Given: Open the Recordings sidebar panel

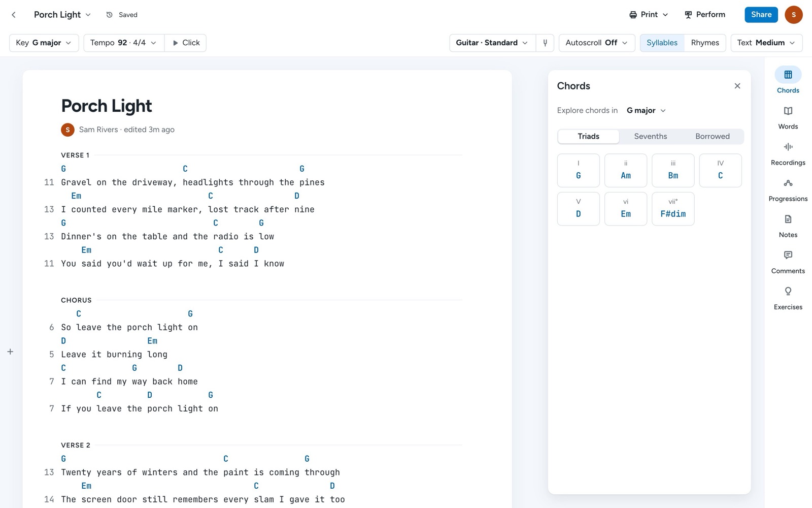Looking at the screenshot, I should pos(788,153).
